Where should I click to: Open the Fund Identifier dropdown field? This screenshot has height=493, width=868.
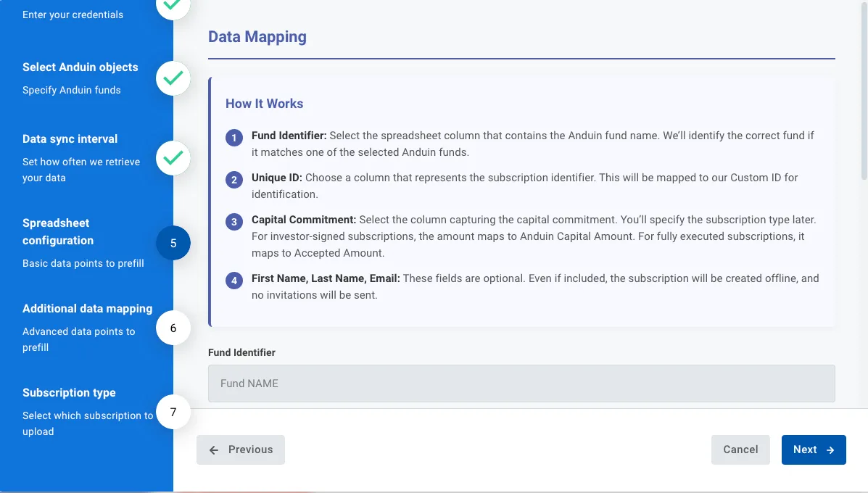click(x=521, y=384)
